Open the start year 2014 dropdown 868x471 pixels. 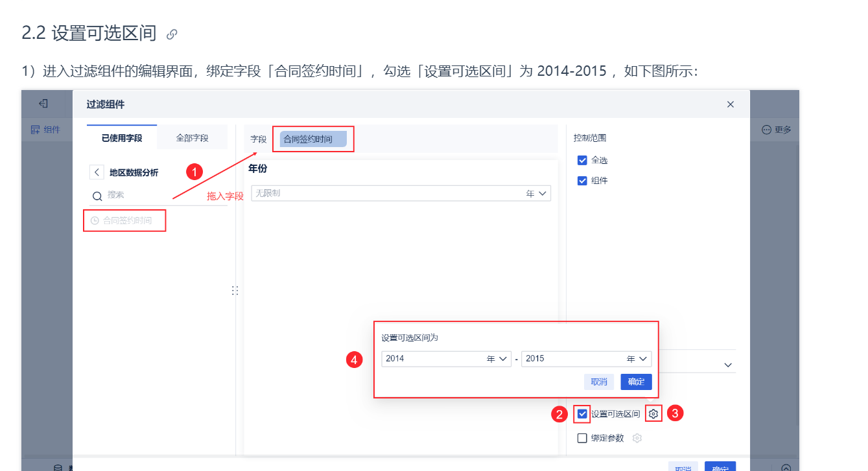pos(446,358)
